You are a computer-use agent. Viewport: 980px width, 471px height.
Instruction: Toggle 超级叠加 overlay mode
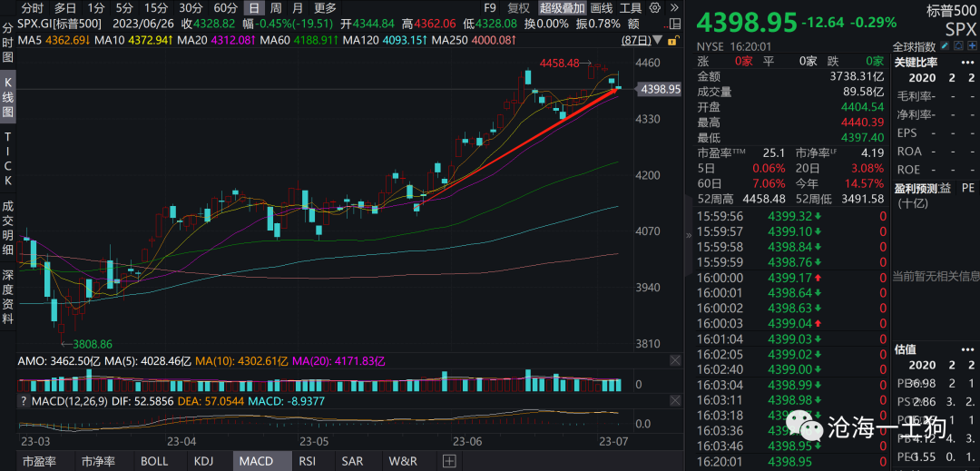tap(563, 8)
